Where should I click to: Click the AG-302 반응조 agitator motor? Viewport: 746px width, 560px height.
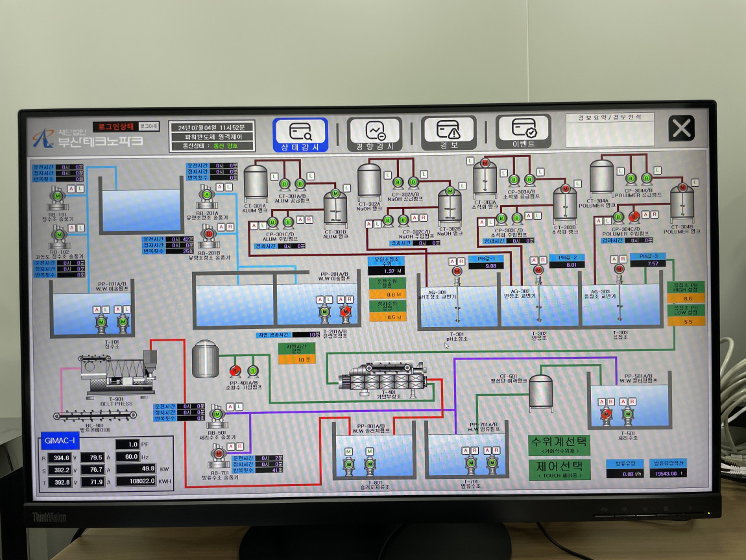pos(538,270)
